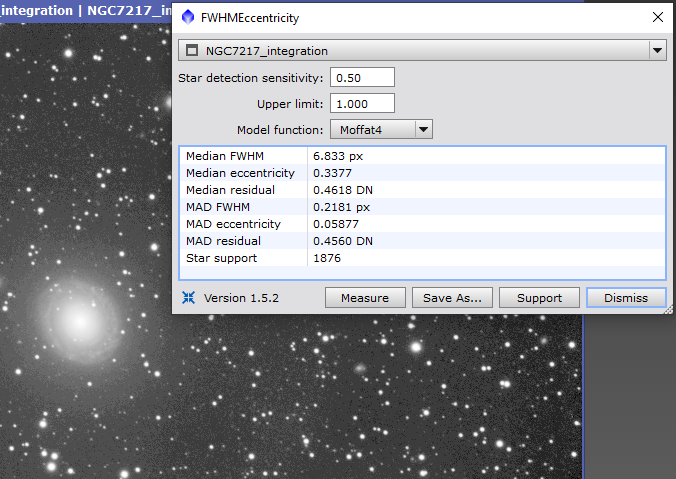Click the Model function dropdown arrow
The image size is (676, 479).
[423, 129]
